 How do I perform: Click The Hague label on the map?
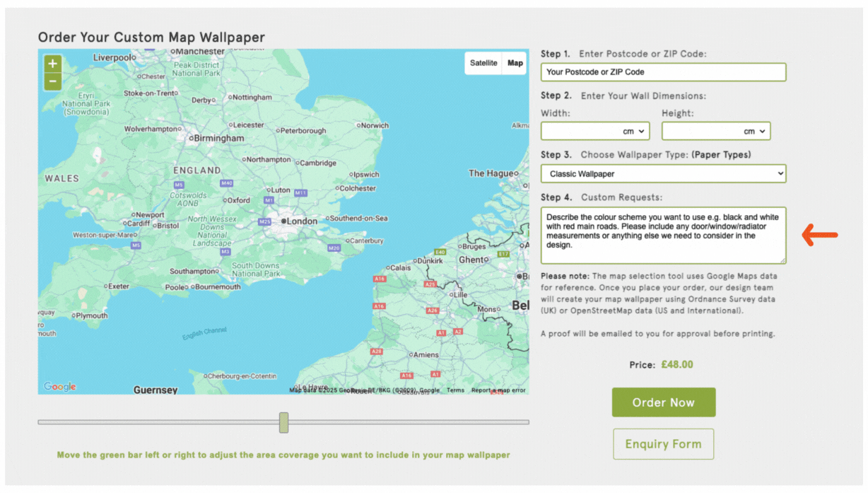tap(491, 173)
